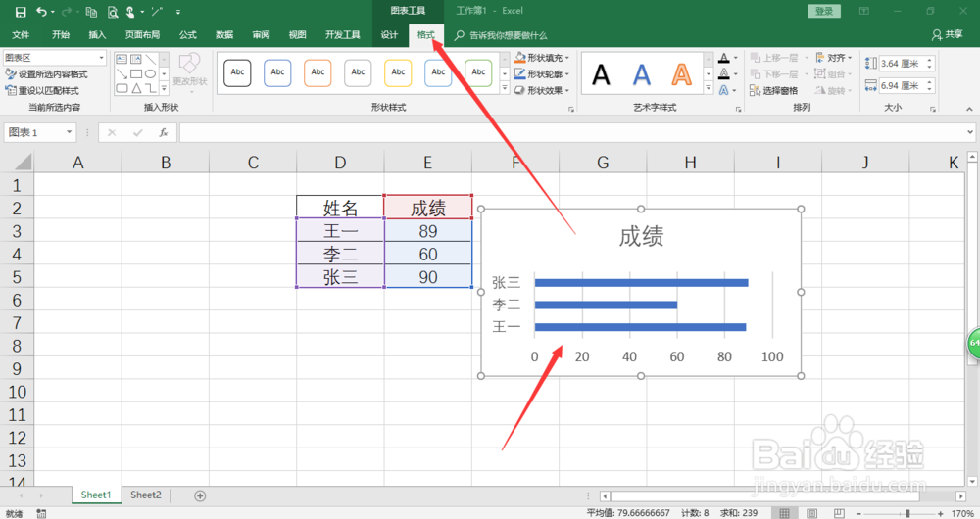Image resolution: width=980 pixels, height=519 pixels.
Task: Click the shape height 3.64 厘米 field
Action: (903, 63)
